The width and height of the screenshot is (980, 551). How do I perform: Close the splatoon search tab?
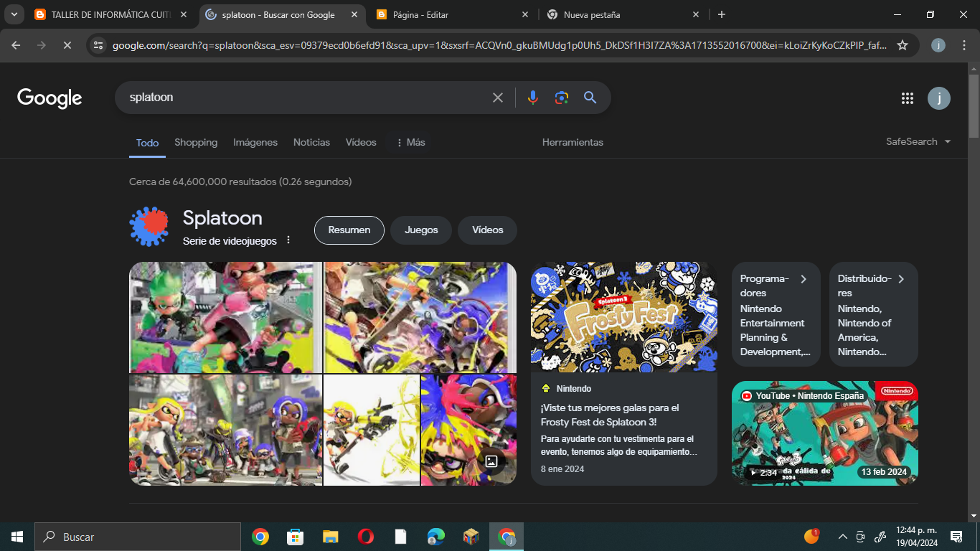354,14
